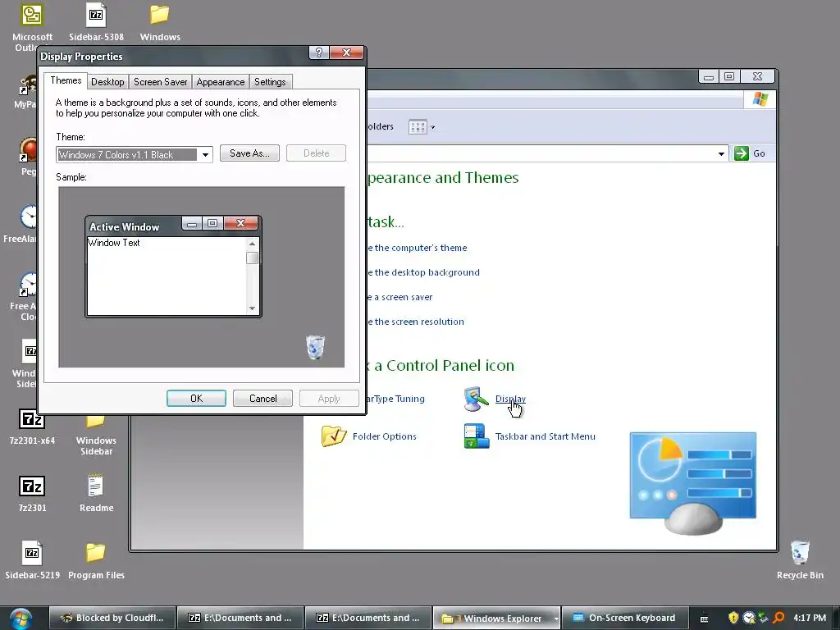Click the Display link in Control Panel
The width and height of the screenshot is (840, 630).
coord(510,399)
